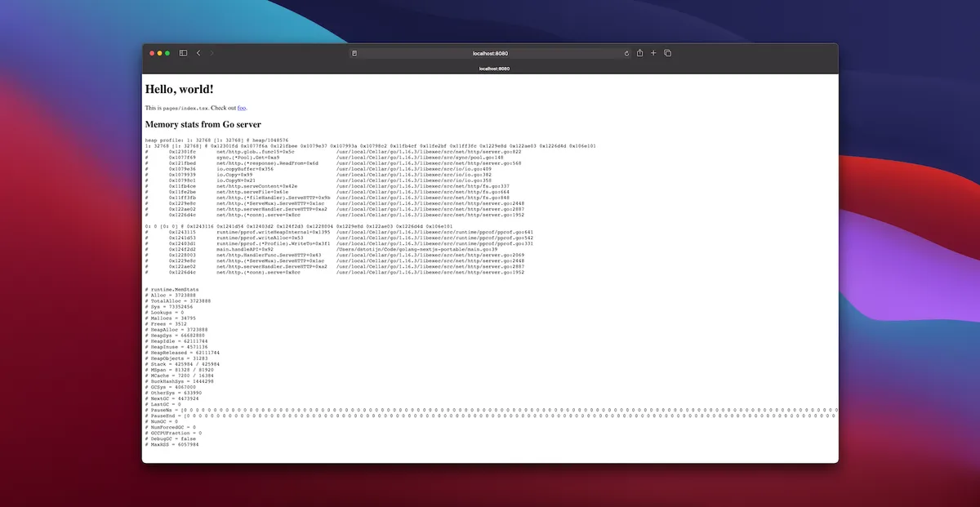Open the Share sheet icon
Viewport: 980px width, 507px height.
click(640, 52)
